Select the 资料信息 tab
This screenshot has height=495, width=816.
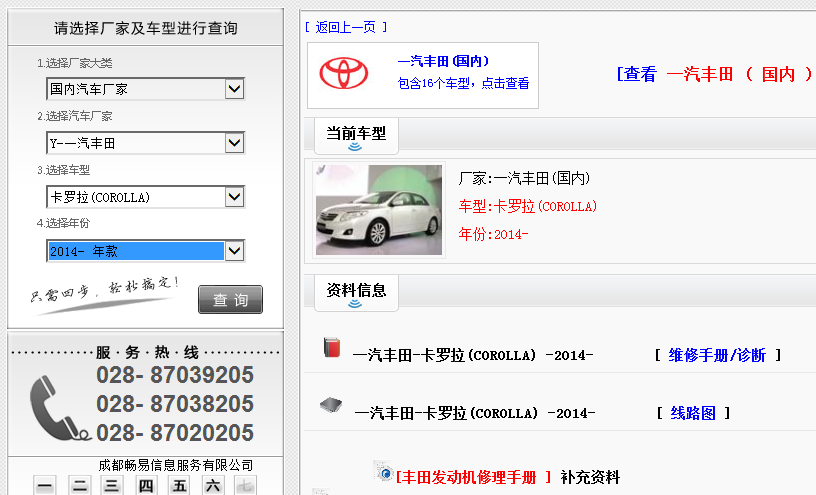coord(356,293)
